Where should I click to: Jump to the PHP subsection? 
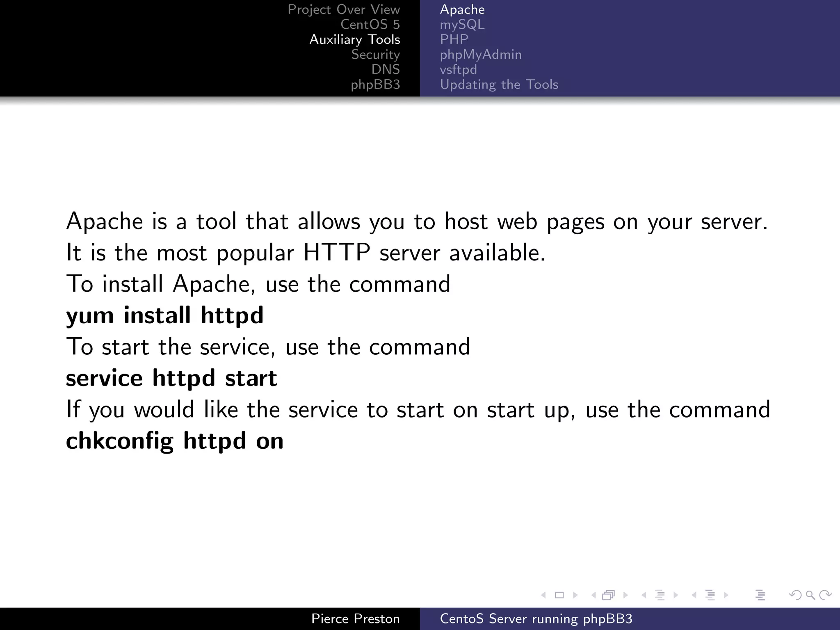coord(454,39)
